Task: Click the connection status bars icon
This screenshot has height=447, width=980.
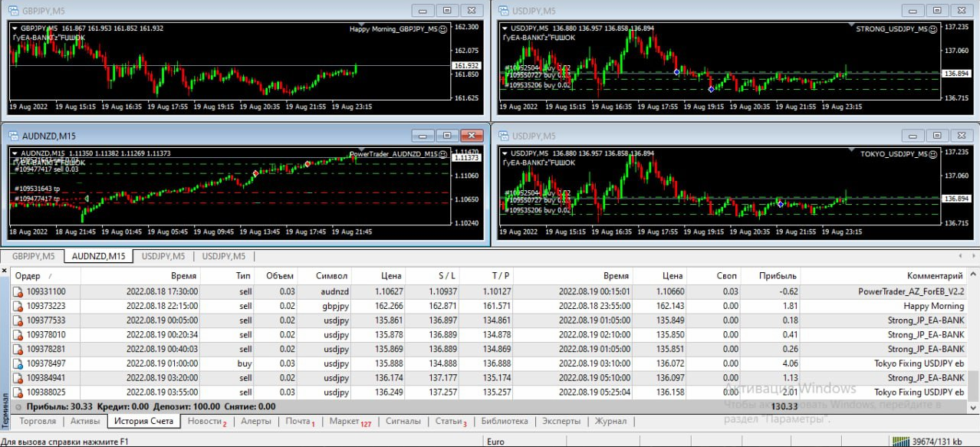Action: pos(903,441)
